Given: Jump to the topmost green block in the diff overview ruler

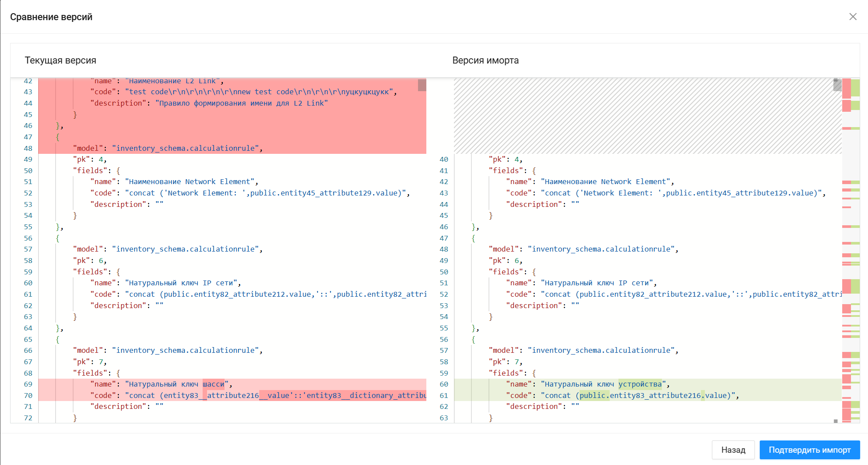Looking at the screenshot, I should pos(855,88).
